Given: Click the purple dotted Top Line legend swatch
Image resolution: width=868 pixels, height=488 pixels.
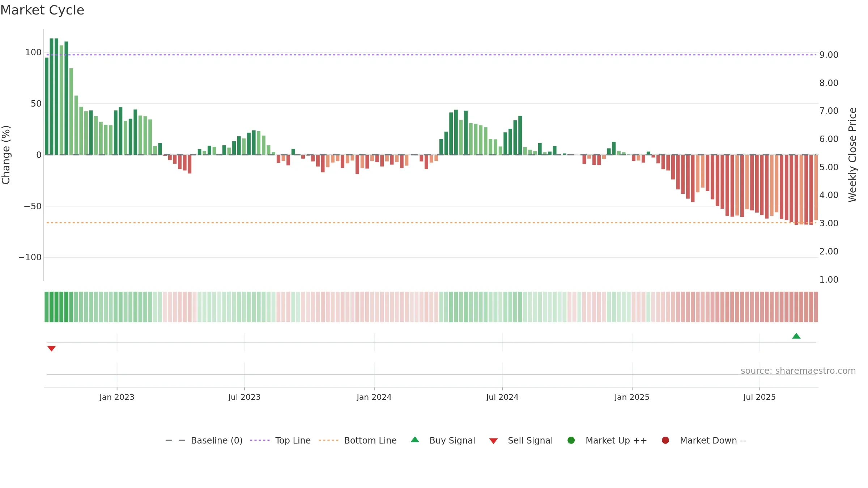Looking at the screenshot, I should pyautogui.click(x=260, y=440).
